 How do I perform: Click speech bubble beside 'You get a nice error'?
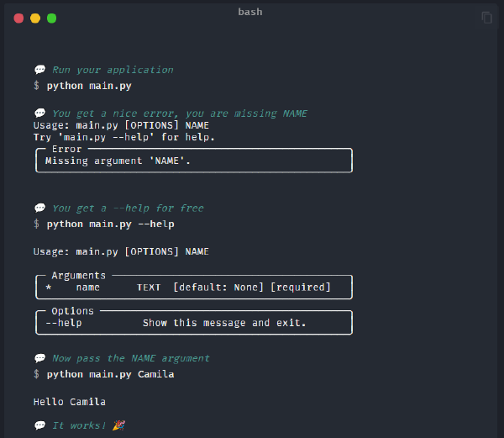pyautogui.click(x=39, y=113)
